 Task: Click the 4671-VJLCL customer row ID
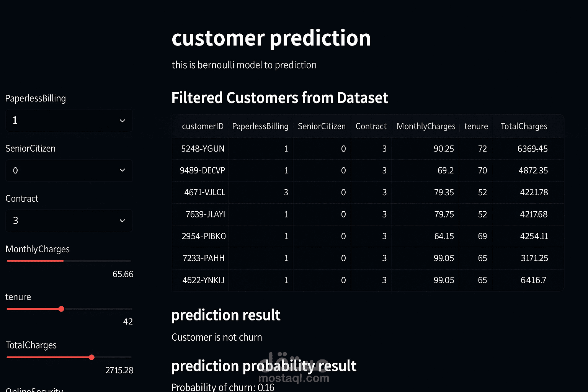point(204,192)
